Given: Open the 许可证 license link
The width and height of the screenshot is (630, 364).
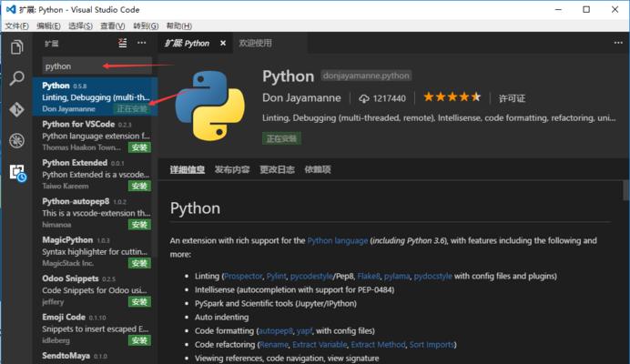Looking at the screenshot, I should (512, 98).
